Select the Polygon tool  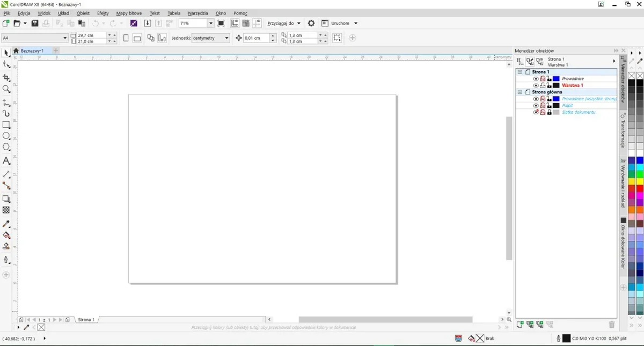coord(6,147)
